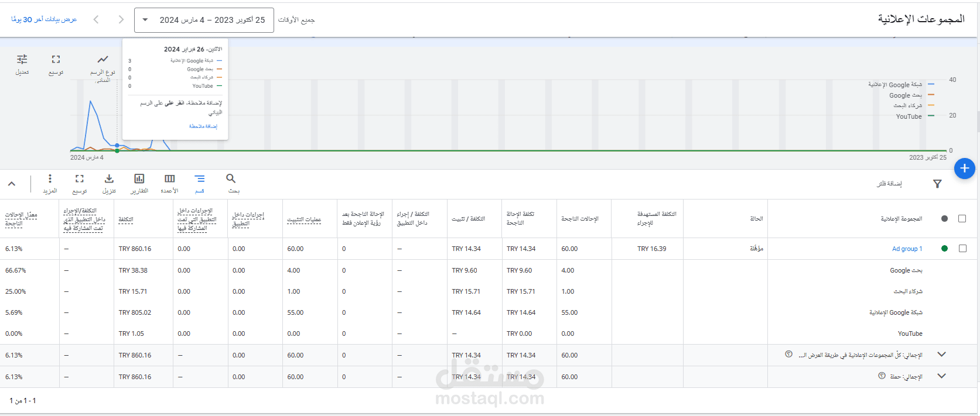Click the add filter (إضافة فلتر) field

889,184
